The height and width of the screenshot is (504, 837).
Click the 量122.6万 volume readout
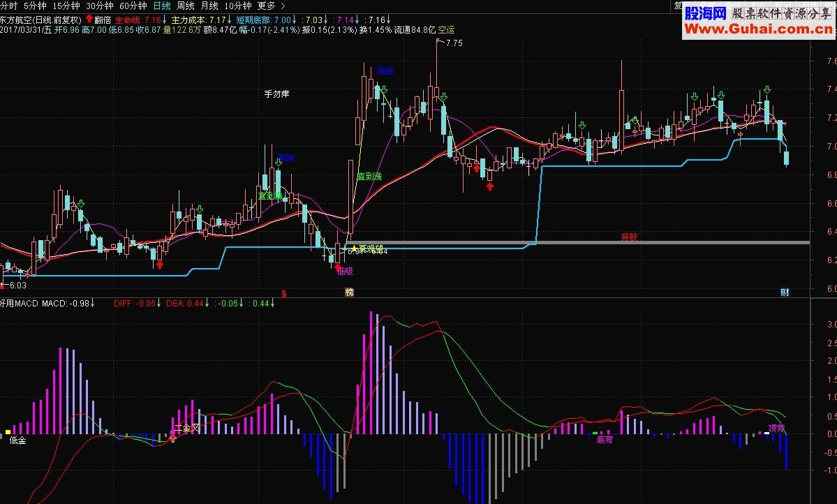[182, 30]
